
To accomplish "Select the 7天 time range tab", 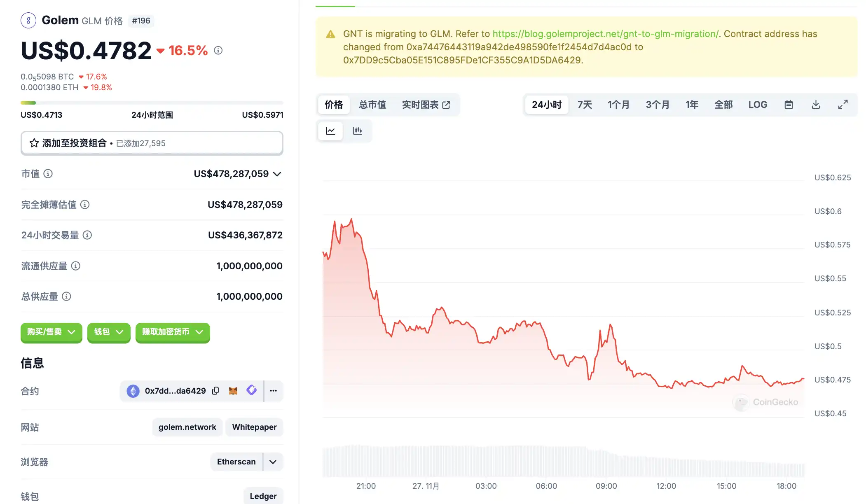I will click(x=585, y=105).
